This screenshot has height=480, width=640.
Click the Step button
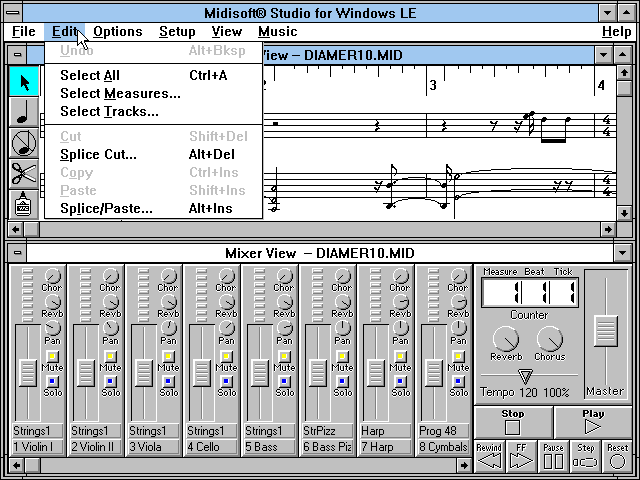tap(585, 456)
